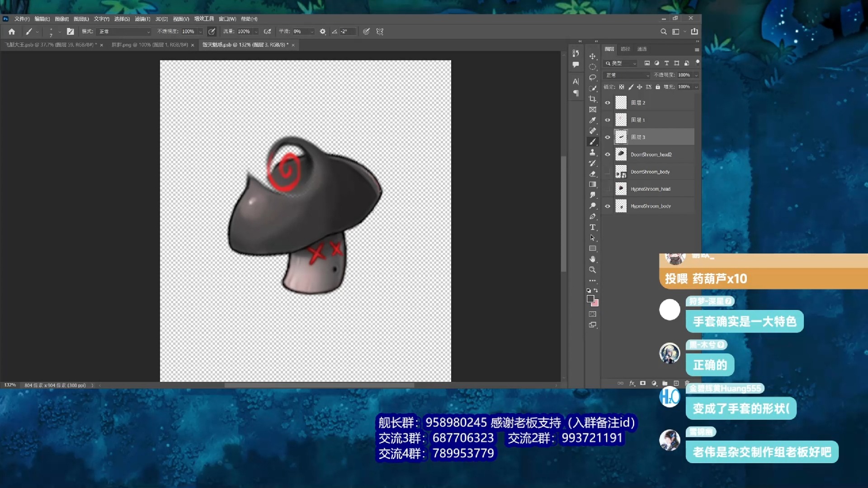Screen dimensions: 868x488
Task: Turn layer filtering on or off
Action: 697,62
